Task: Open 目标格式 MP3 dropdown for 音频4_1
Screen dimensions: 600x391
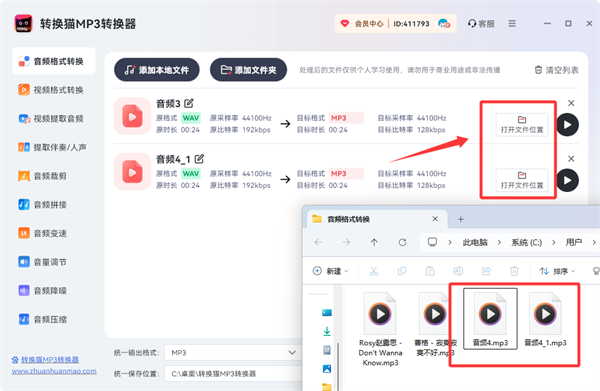Action: coord(346,173)
